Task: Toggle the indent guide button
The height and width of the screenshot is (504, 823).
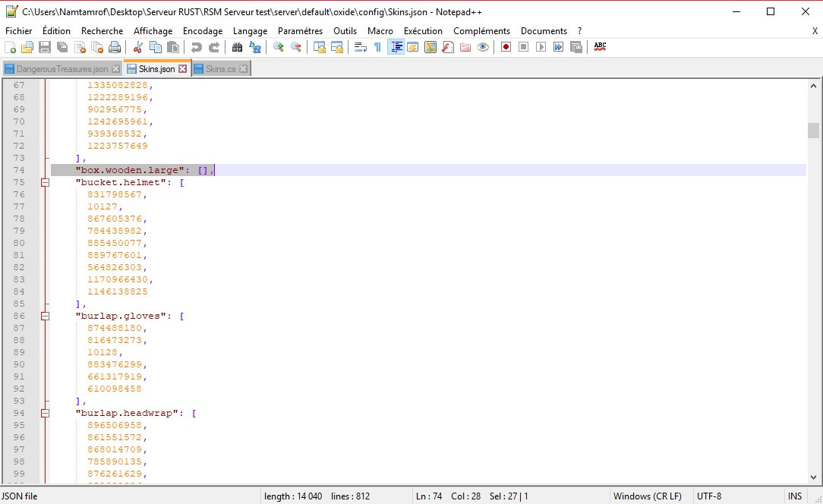Action: click(396, 47)
